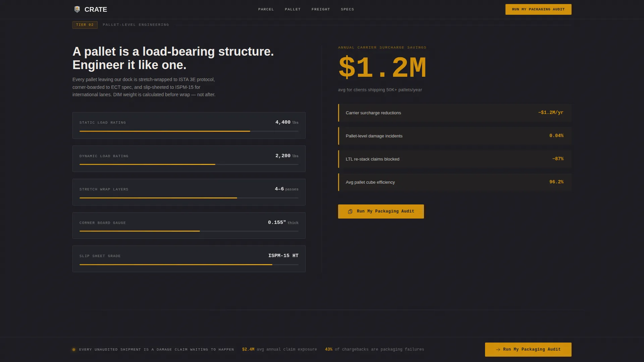Image resolution: width=644 pixels, height=362 pixels.
Task: Click the 4–6 passes value
Action: tap(286, 189)
